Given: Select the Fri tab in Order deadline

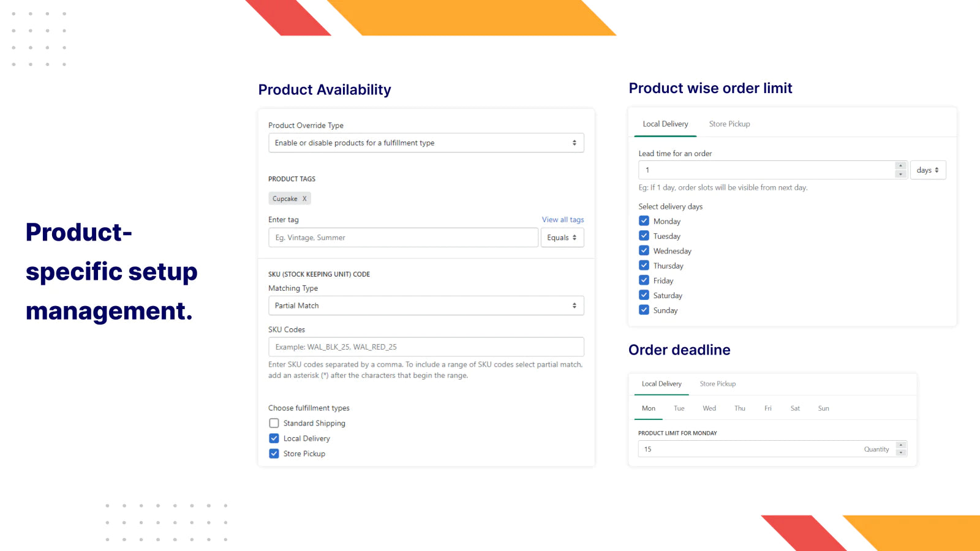Looking at the screenshot, I should (x=767, y=408).
